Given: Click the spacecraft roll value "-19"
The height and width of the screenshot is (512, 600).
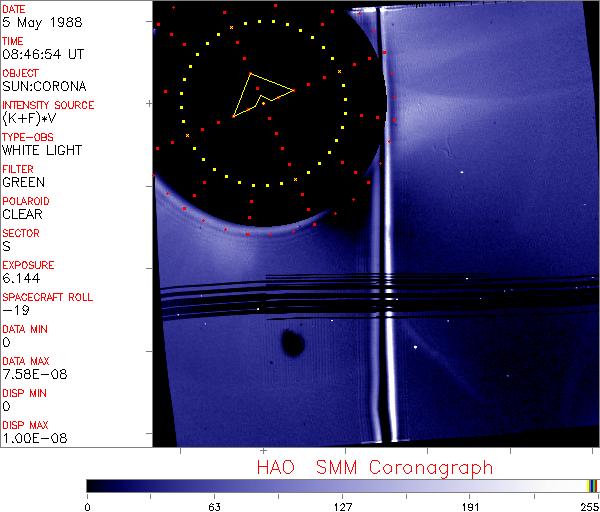Looking at the screenshot, I should [x=16, y=310].
